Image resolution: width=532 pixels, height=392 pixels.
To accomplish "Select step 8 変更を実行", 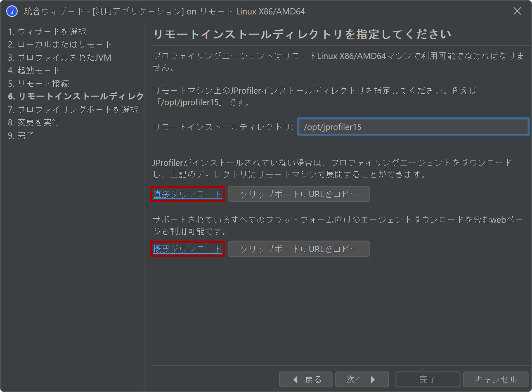I will [34, 122].
